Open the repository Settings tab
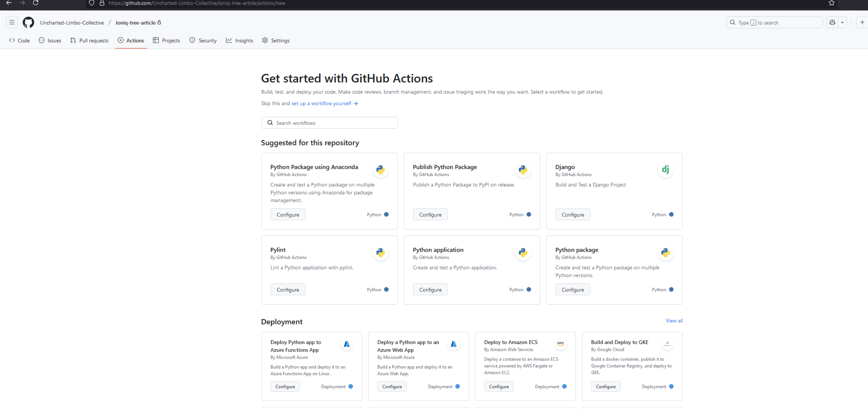The height and width of the screenshot is (409, 868). (x=275, y=40)
